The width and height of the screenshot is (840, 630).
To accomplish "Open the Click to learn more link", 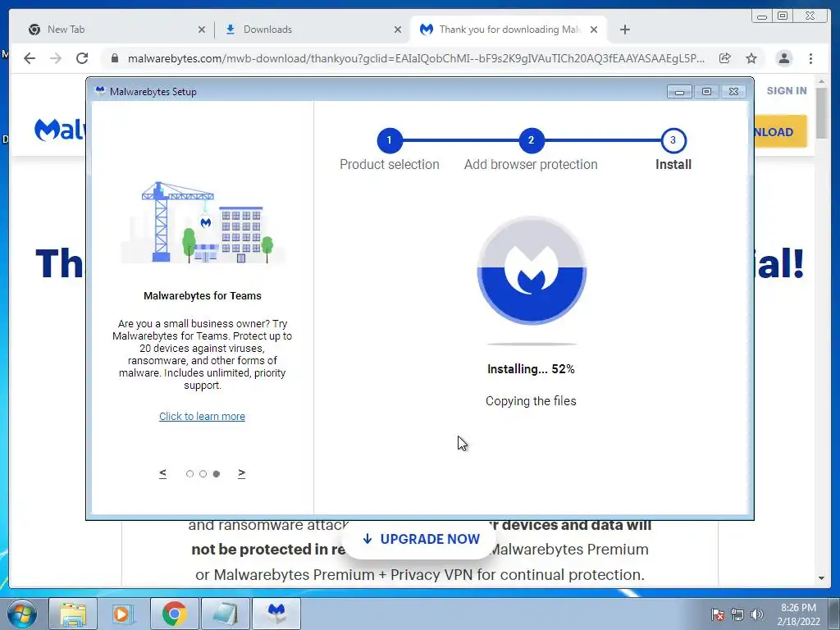I will (x=202, y=416).
